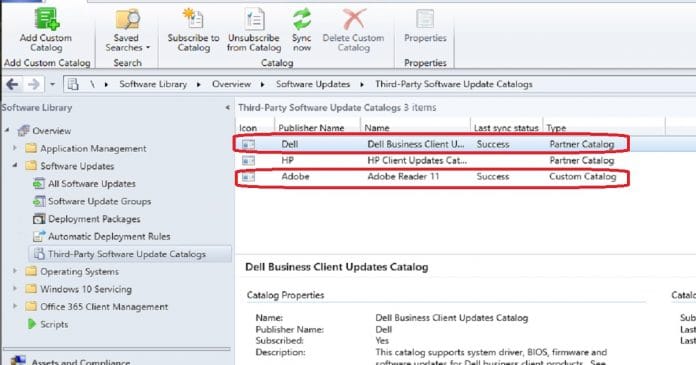Click Dell Business Client U... name cell
The width and height of the screenshot is (696, 365).
416,144
